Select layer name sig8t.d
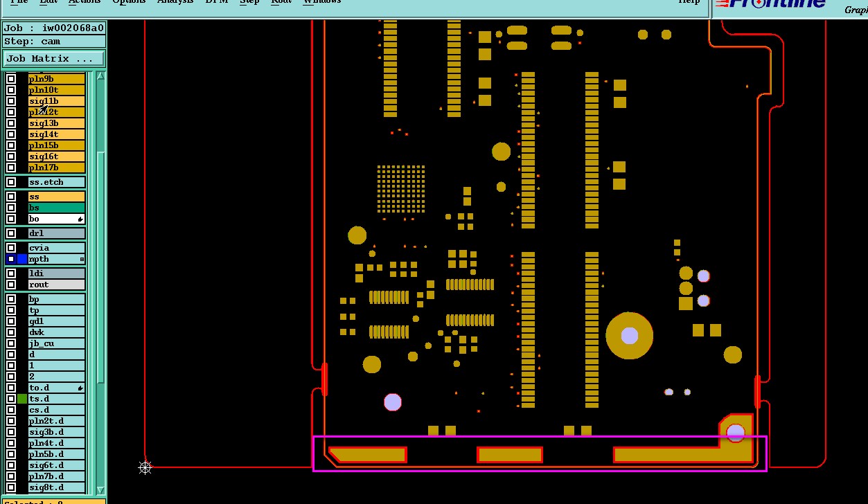868x504 pixels. click(x=56, y=487)
